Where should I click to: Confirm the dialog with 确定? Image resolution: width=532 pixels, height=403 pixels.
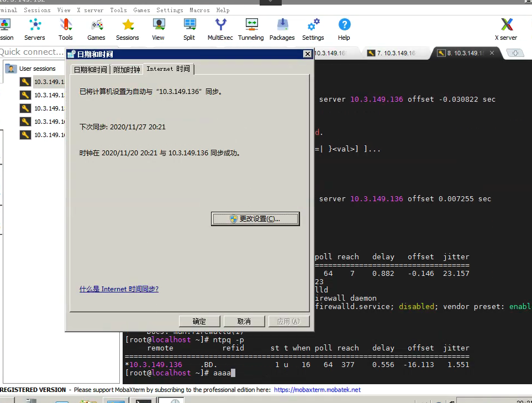[199, 321]
